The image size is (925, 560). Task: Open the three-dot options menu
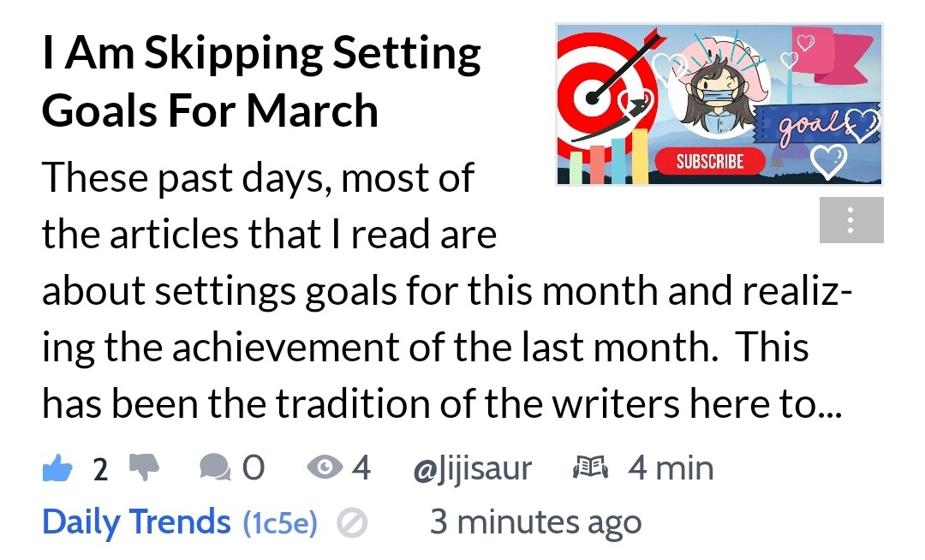click(851, 220)
